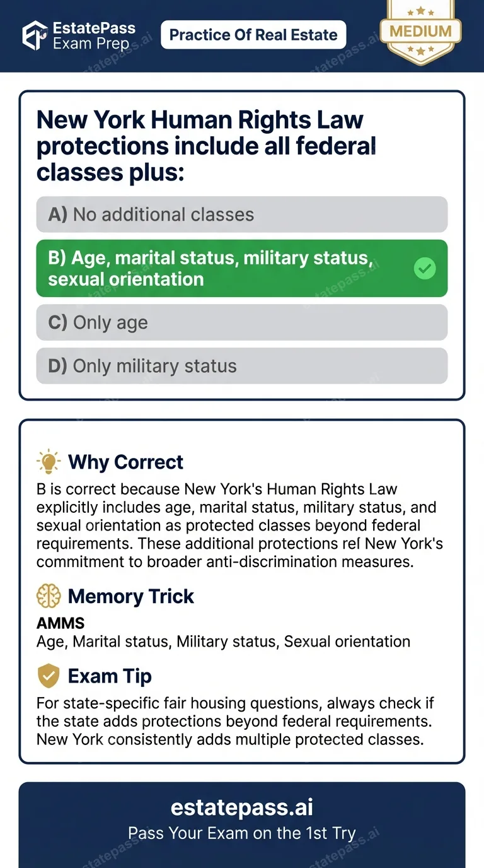Click the EstatePass logo icon
The image size is (484, 868).
tap(35, 36)
